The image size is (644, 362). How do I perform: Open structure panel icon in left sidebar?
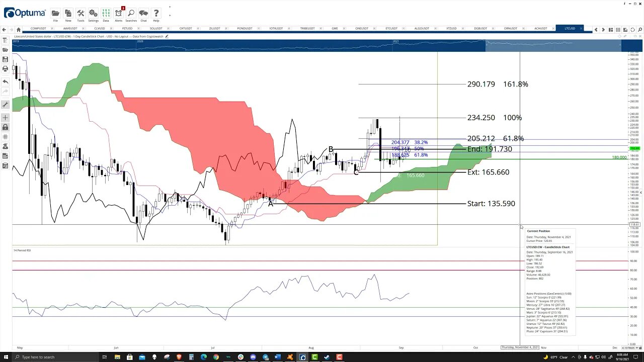tap(5, 40)
